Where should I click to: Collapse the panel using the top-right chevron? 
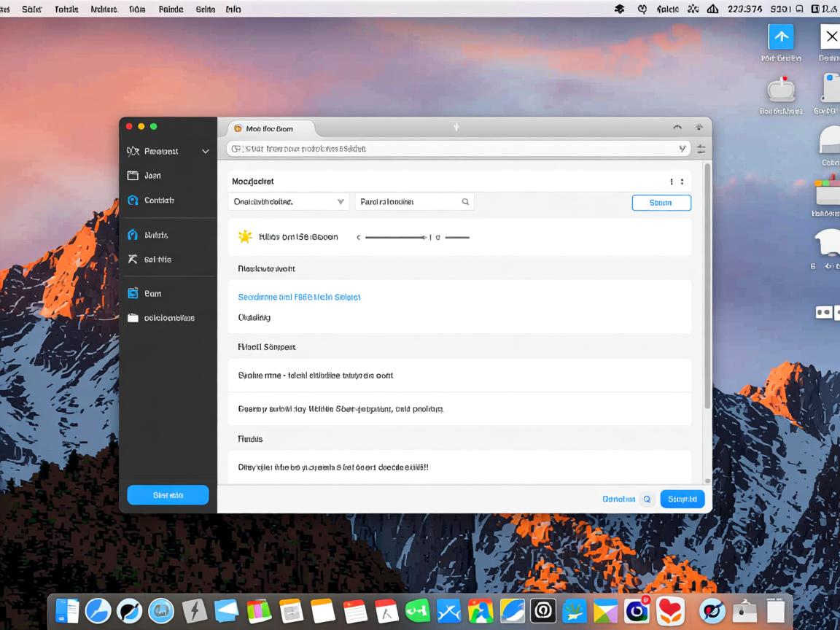[x=677, y=128]
